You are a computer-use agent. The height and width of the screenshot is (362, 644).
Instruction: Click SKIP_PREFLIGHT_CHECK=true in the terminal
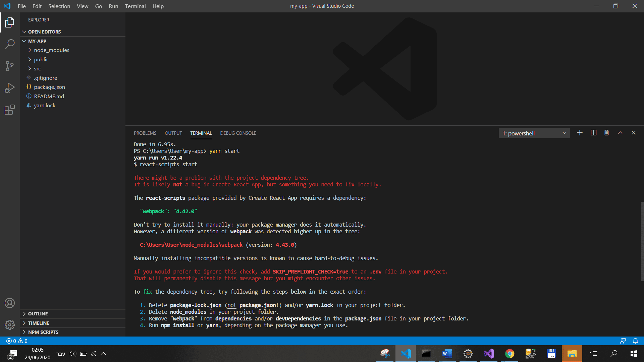[x=310, y=272]
